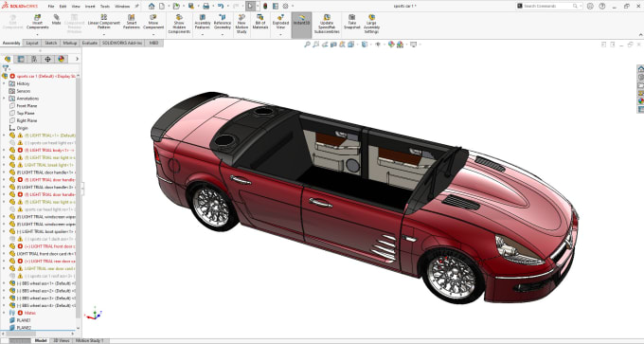Click the Search Commands input field
644x344 pixels.
point(548,7)
